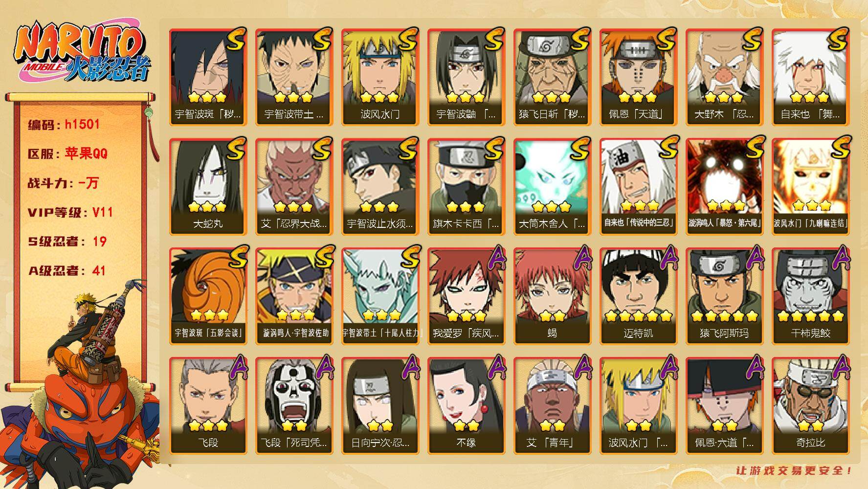Select the 不缘 character card
Viewport: 868px width, 489px height.
click(466, 406)
